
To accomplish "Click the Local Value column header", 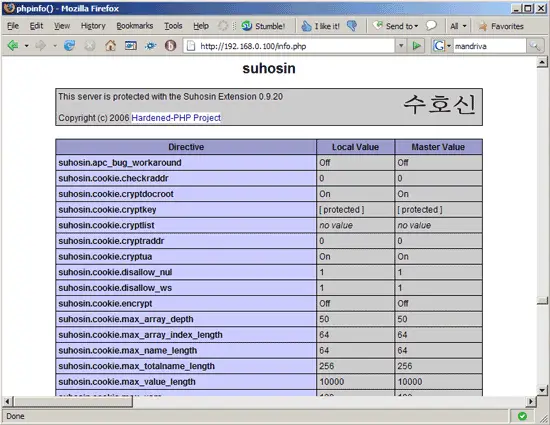I will [355, 147].
